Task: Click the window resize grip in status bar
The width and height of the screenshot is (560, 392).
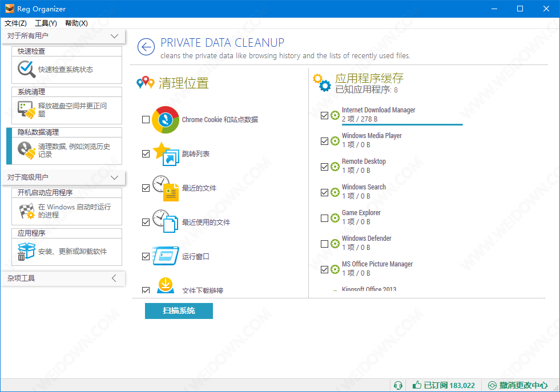Action: pyautogui.click(x=555, y=387)
